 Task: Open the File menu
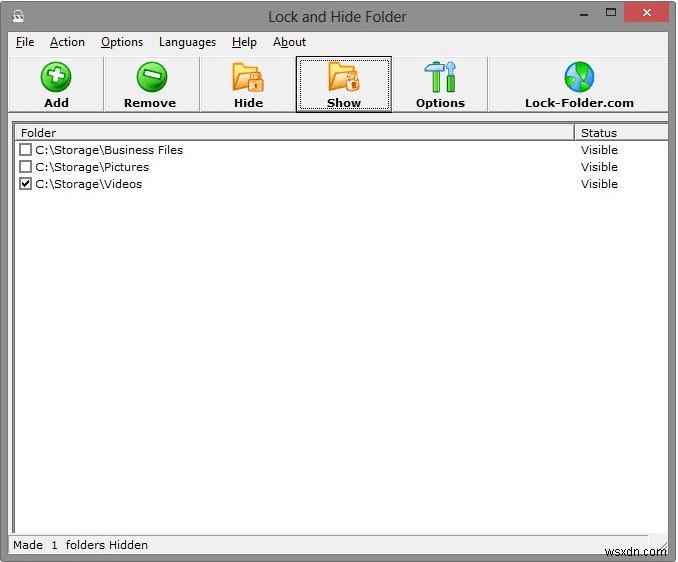point(25,42)
